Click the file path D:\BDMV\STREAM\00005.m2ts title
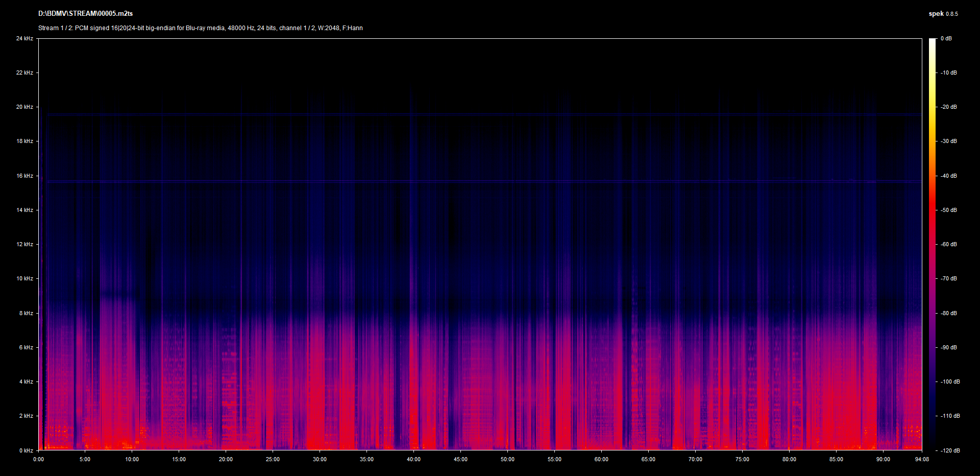The height and width of the screenshot is (476, 980). (x=85, y=14)
